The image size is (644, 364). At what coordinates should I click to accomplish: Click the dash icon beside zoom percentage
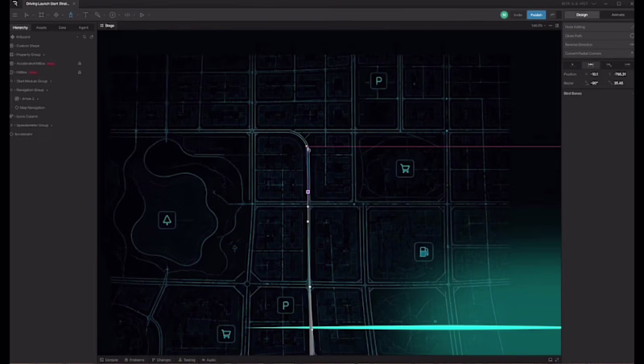[551, 26]
